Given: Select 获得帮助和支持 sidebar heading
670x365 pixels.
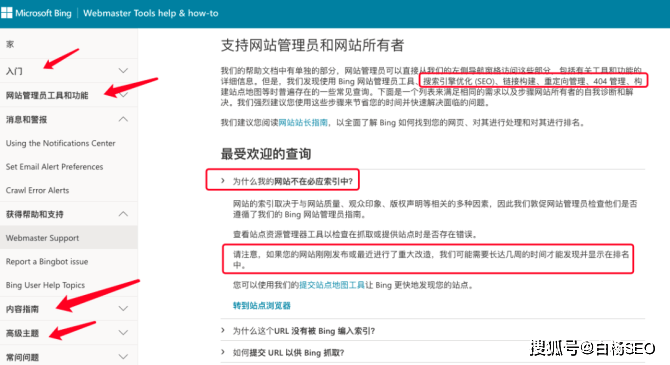Looking at the screenshot, I should 35,215.
